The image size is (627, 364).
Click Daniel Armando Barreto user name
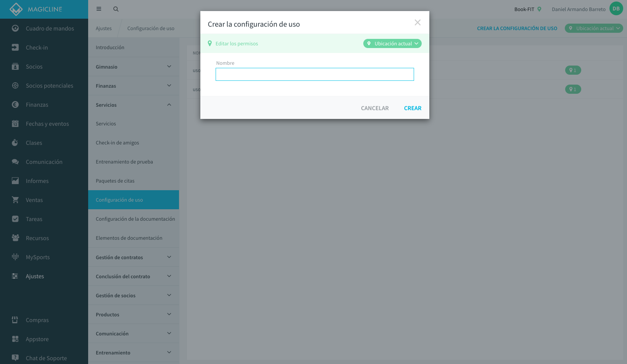(x=579, y=9)
